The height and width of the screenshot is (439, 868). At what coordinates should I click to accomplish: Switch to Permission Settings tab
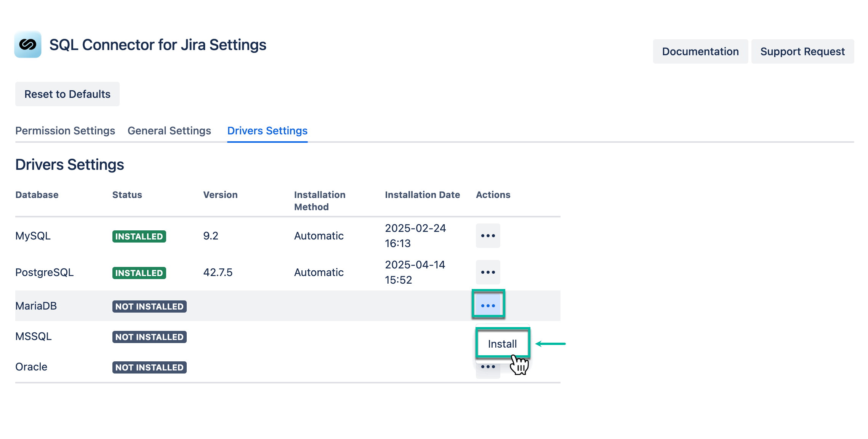click(x=65, y=131)
